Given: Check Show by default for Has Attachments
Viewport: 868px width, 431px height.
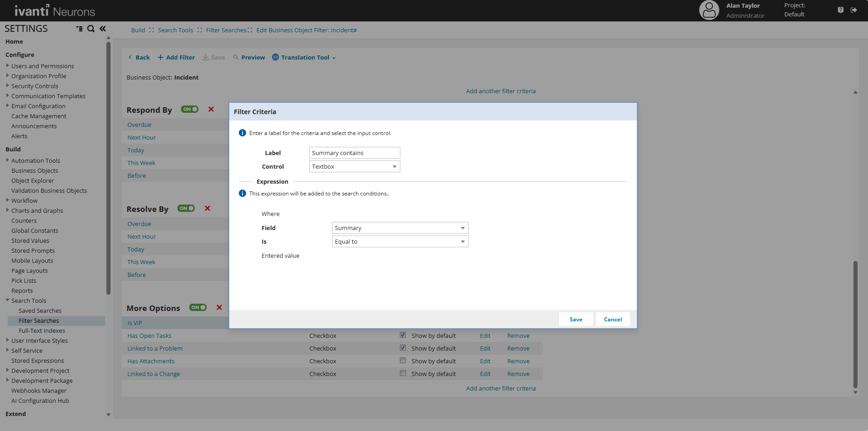Looking at the screenshot, I should point(403,361).
